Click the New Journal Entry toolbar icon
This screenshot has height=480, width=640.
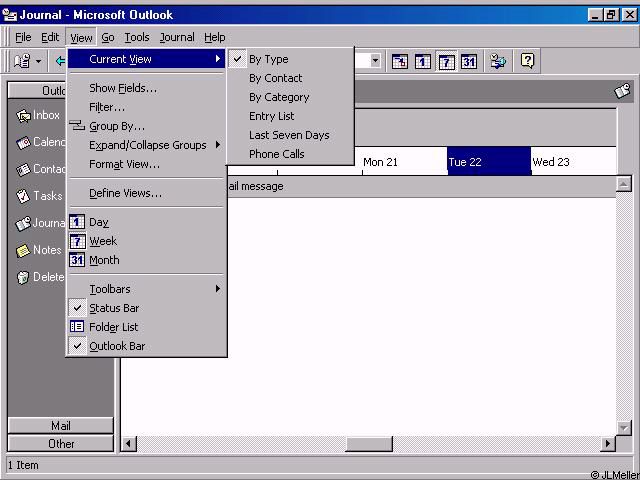pyautogui.click(x=22, y=61)
